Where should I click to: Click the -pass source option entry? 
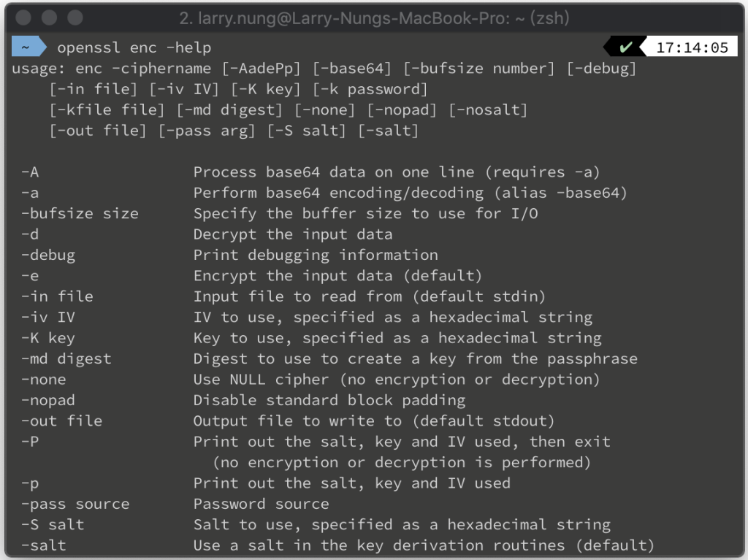pyautogui.click(x=75, y=504)
